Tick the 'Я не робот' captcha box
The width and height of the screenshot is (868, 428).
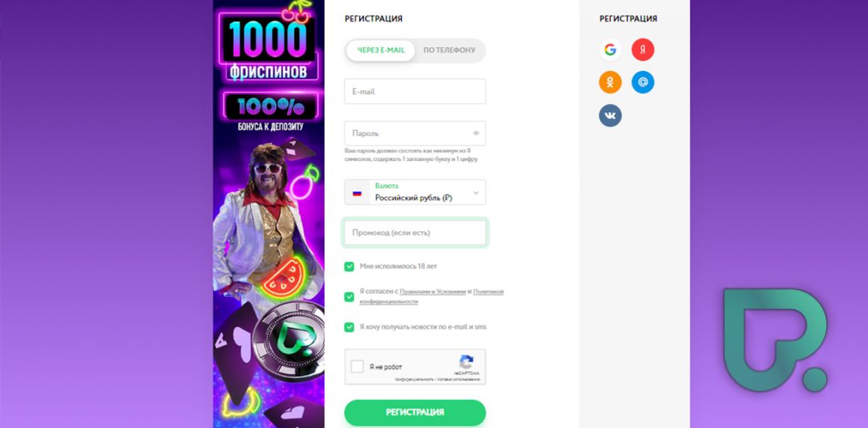[358, 367]
